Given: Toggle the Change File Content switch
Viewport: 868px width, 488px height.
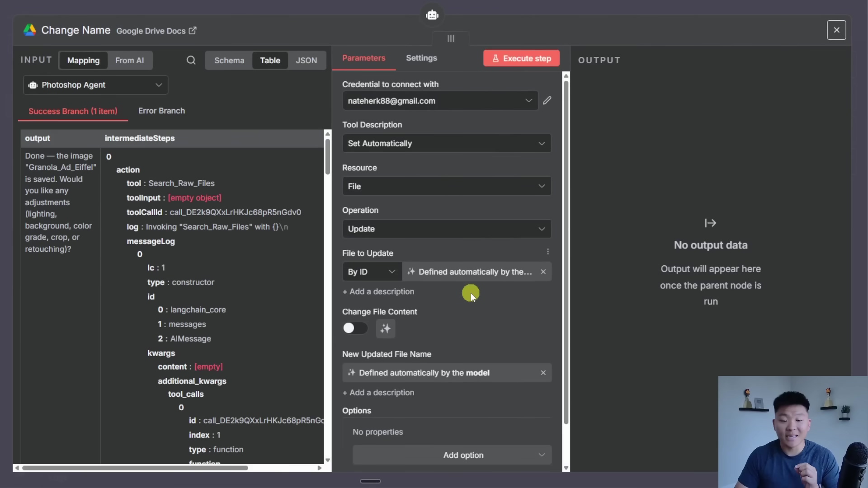Looking at the screenshot, I should pos(355,328).
